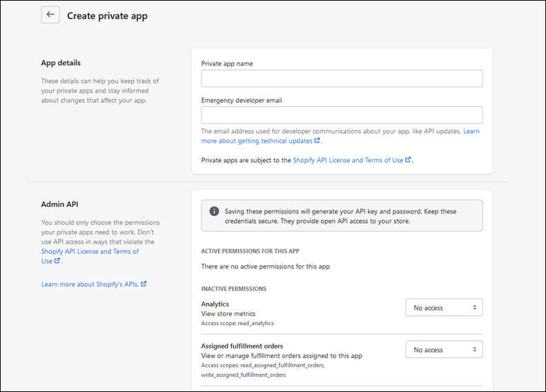Open Shopify API License link under Admin API

90,252
